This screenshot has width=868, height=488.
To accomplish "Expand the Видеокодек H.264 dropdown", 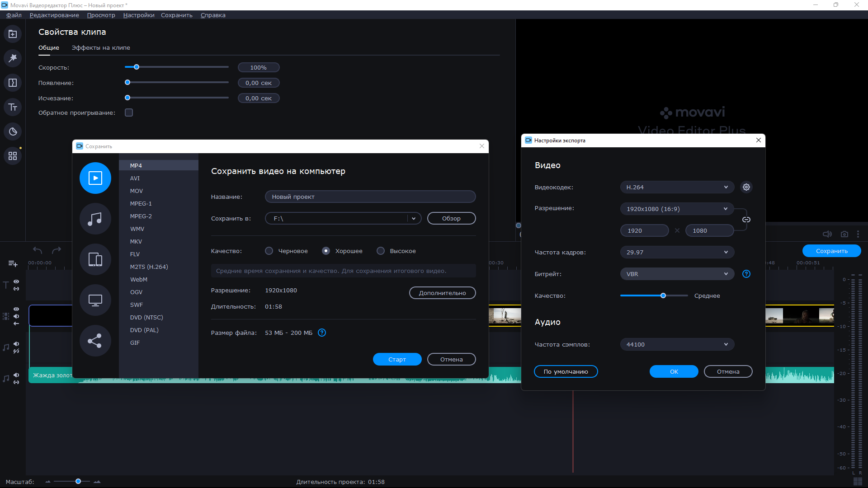I will 677,187.
